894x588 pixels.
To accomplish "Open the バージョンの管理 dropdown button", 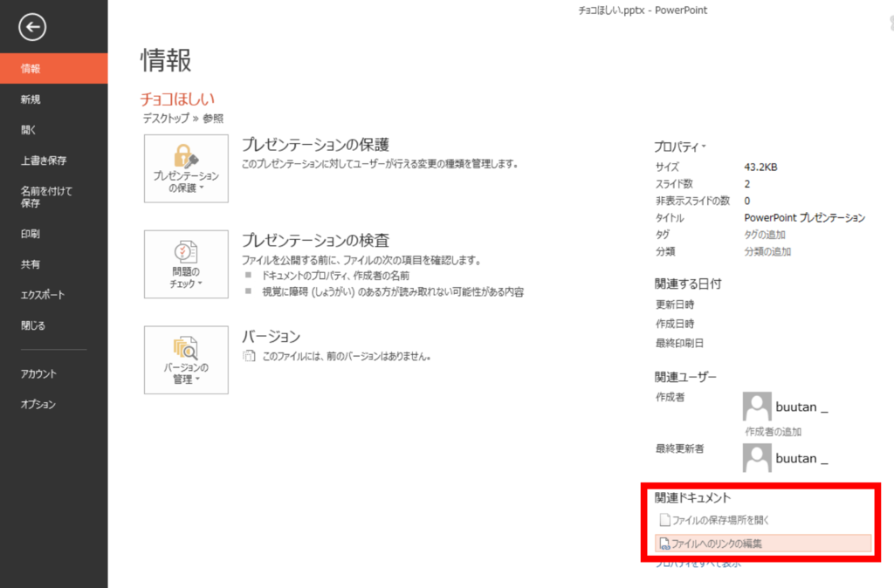I will pyautogui.click(x=186, y=360).
